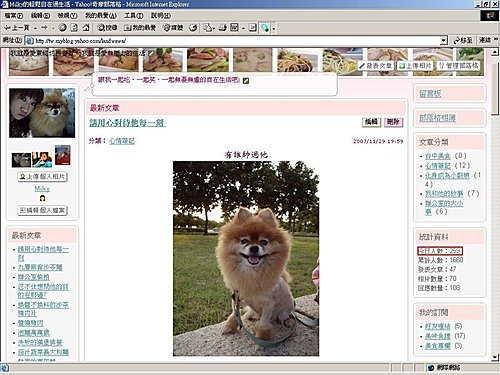The image size is (500, 375).
Task: Click the page scrollbar down arrow
Action: pyautogui.click(x=495, y=357)
